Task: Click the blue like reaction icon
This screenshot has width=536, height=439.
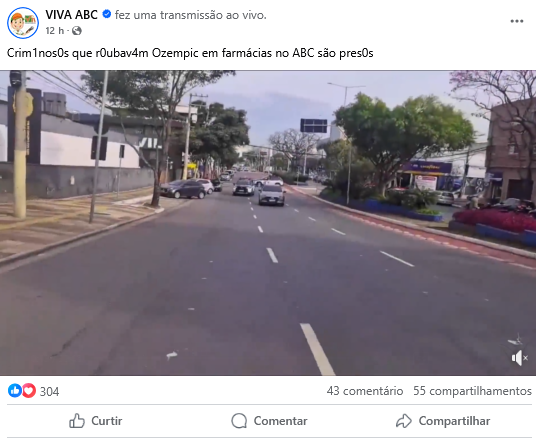Action: click(15, 390)
